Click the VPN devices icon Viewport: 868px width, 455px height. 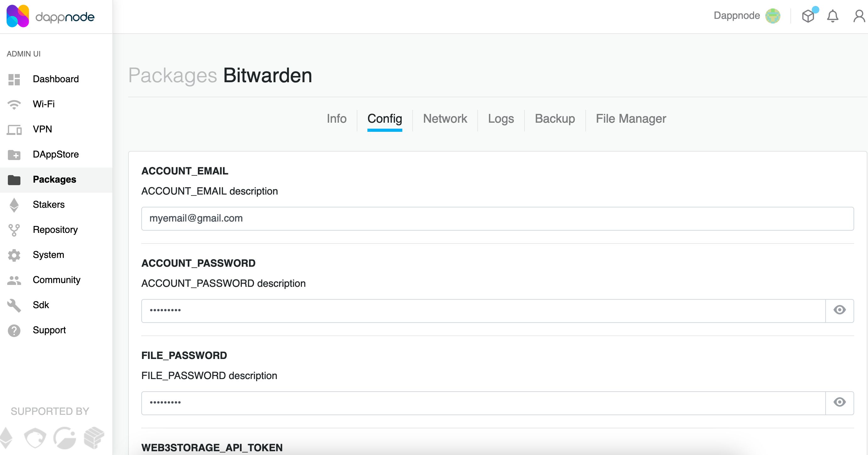(x=14, y=130)
